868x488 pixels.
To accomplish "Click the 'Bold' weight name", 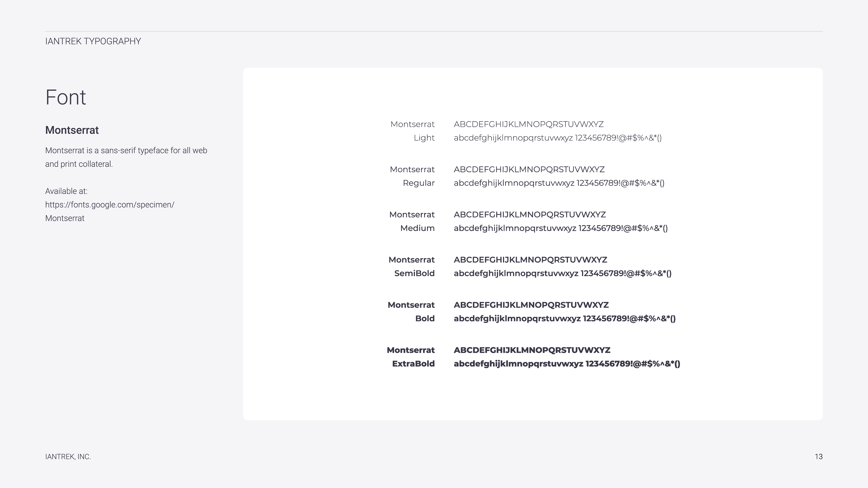I will click(x=425, y=318).
